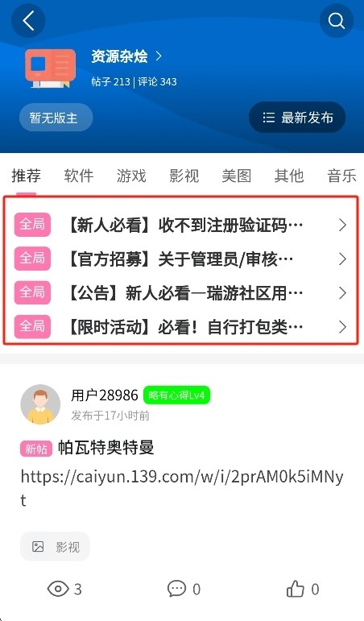Tap the back arrow icon

click(x=28, y=21)
